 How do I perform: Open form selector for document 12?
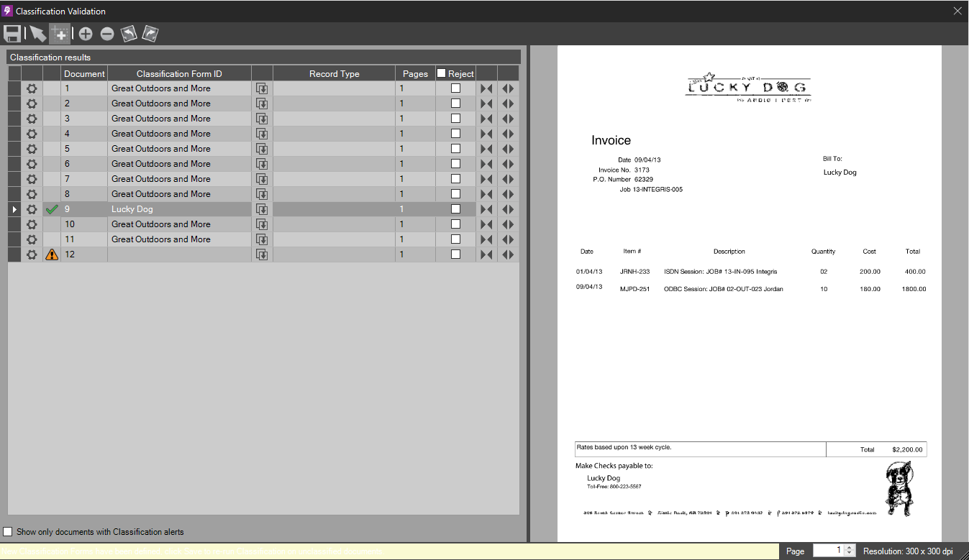[x=262, y=254]
